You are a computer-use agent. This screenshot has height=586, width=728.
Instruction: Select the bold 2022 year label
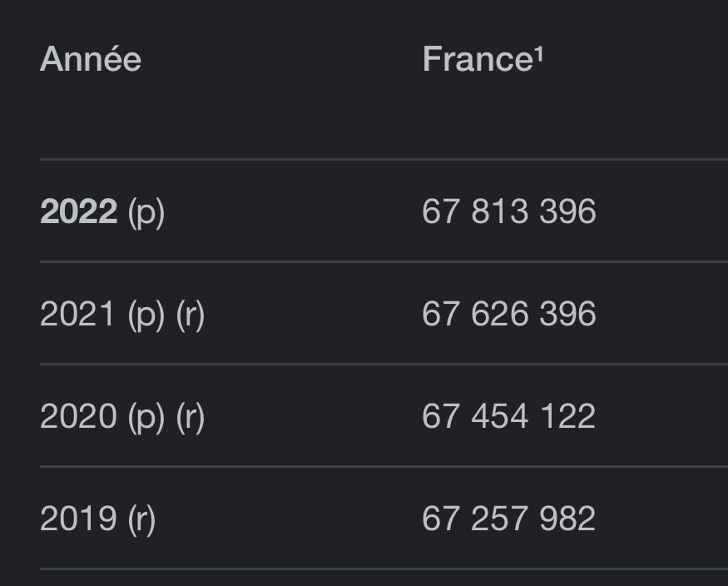78,212
